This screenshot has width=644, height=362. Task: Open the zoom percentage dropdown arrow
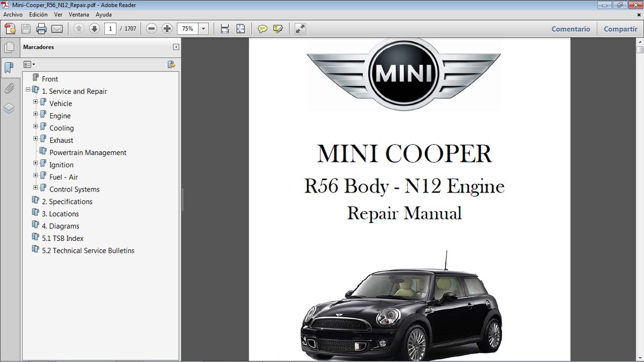203,29
